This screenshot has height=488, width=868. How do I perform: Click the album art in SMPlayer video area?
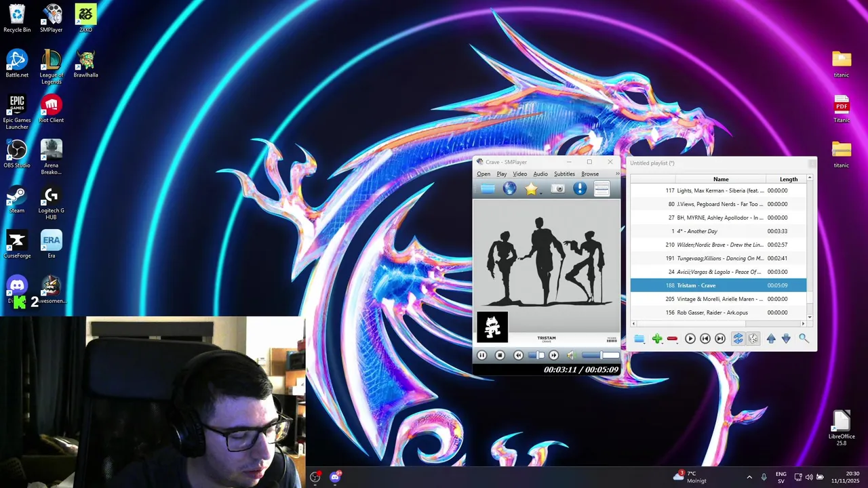click(546, 272)
